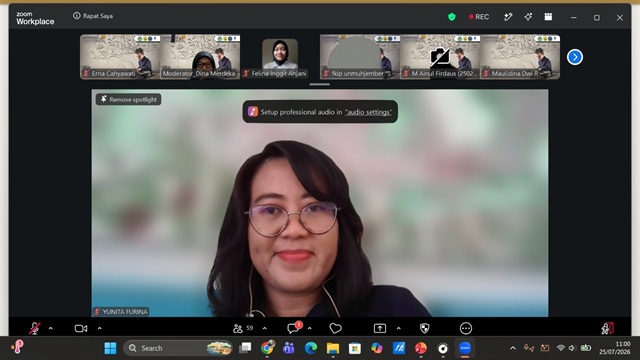Show next participants with blue arrow

(x=575, y=57)
